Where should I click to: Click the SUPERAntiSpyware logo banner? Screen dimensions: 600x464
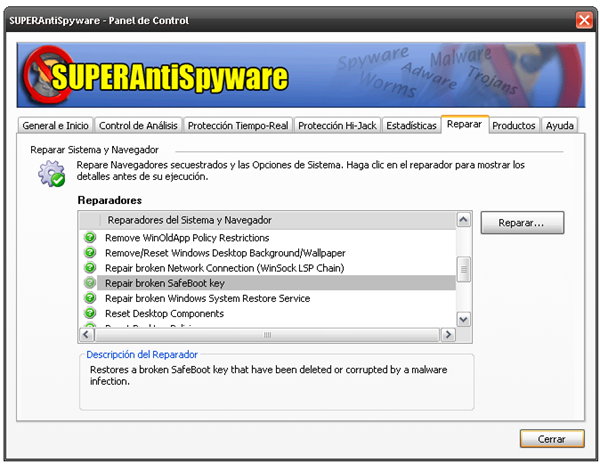(x=156, y=77)
